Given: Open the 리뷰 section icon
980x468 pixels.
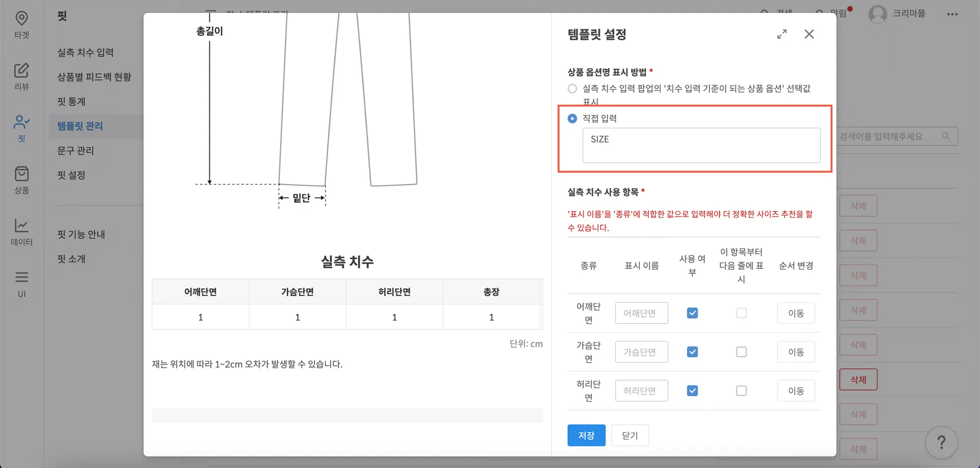Looking at the screenshot, I should click(x=22, y=76).
